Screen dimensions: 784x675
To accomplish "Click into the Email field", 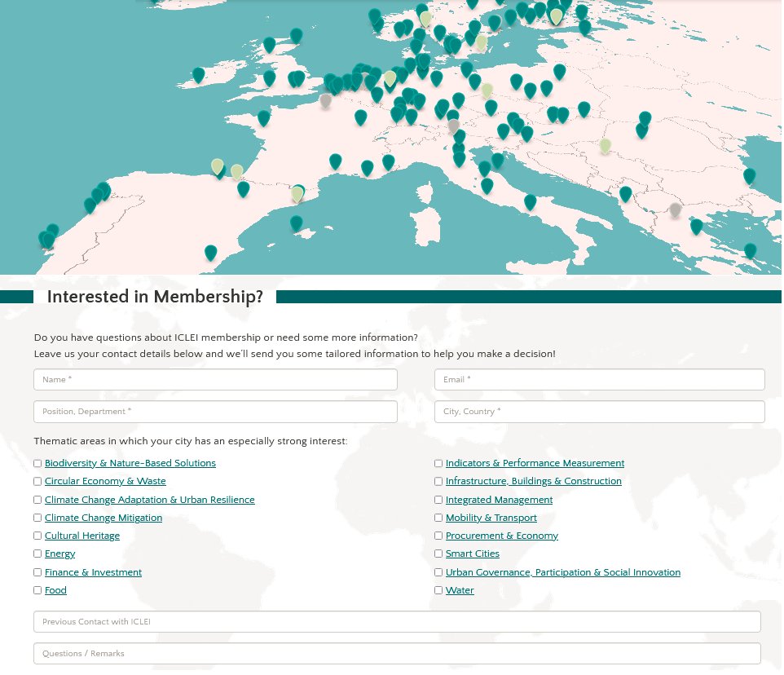I will click(x=600, y=380).
